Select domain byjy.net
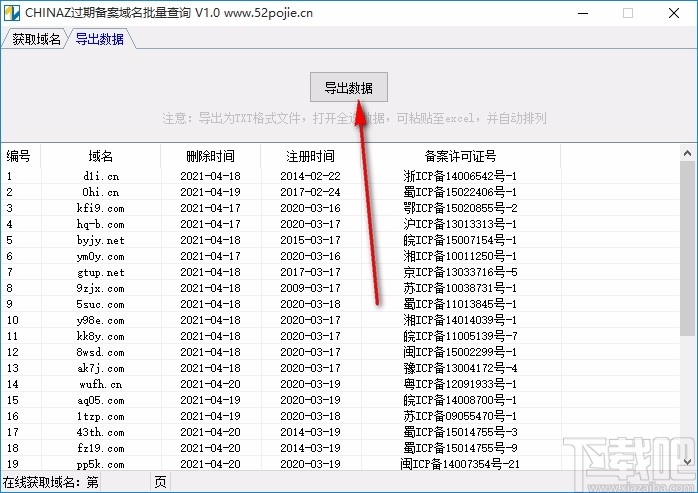Image resolution: width=698 pixels, height=493 pixels. pos(101,240)
